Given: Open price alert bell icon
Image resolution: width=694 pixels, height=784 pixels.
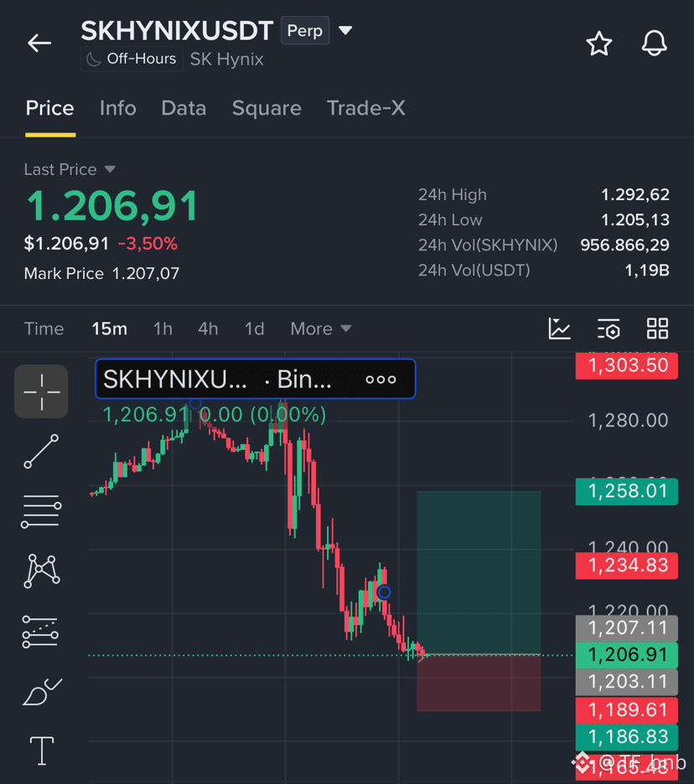Looking at the screenshot, I should tap(655, 43).
